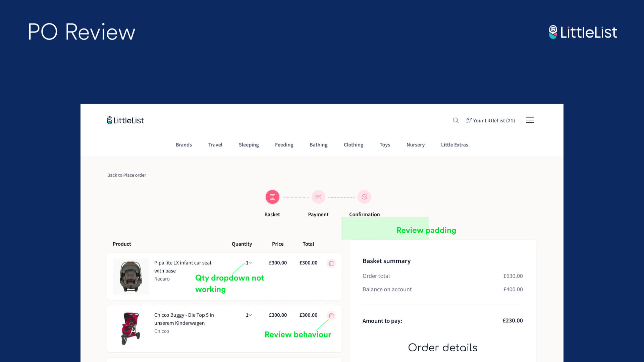Click the Amount to pay £230.00 value
Image resolution: width=644 pixels, height=362 pixels.
513,321
